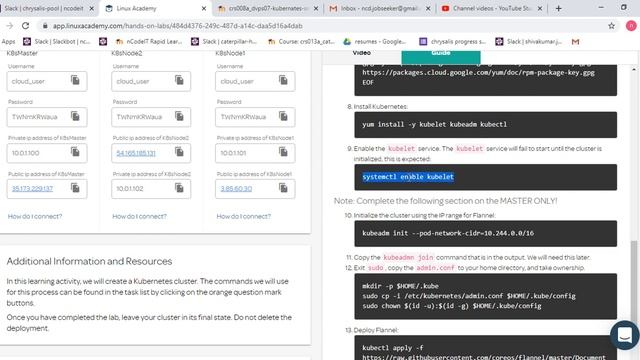640x360 pixels.
Task: Open the Course crs013a bookmark
Action: [301, 42]
